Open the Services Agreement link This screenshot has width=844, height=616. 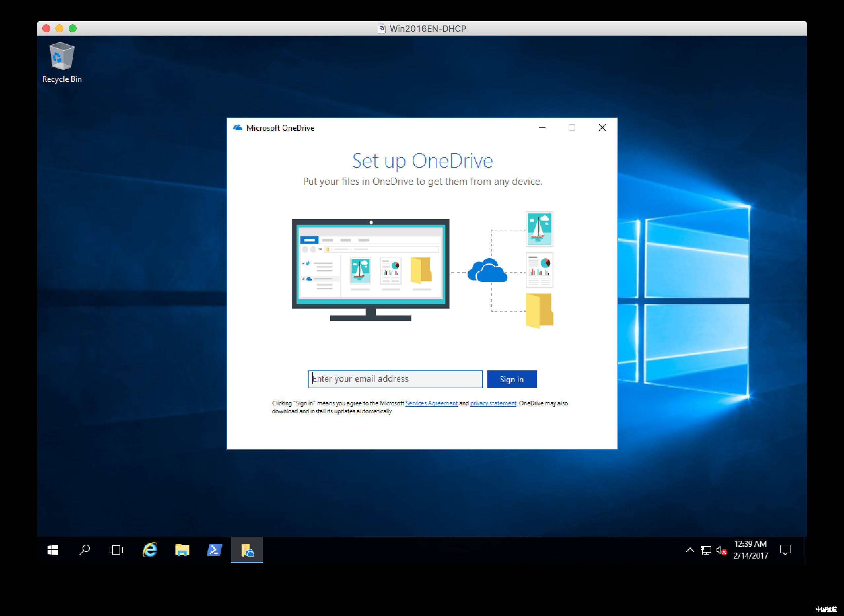point(431,403)
